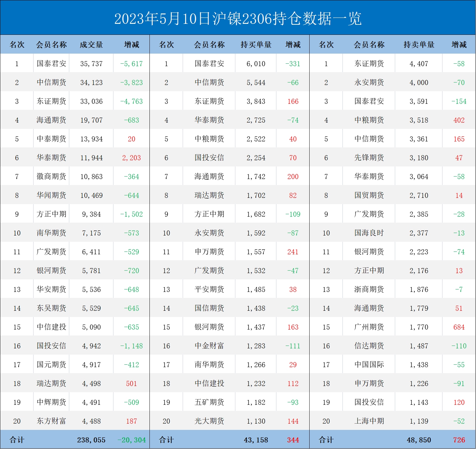Select member name 中辉期货

[51, 402]
